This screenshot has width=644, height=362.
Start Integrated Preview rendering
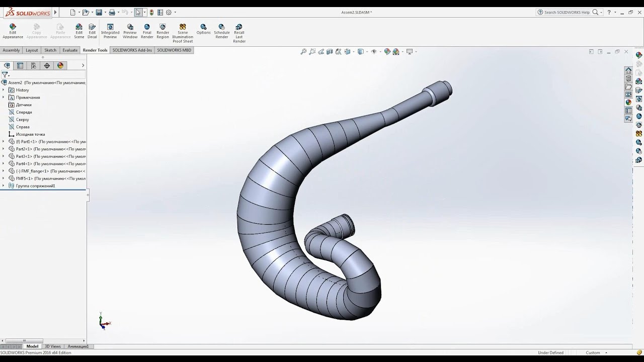(110, 31)
